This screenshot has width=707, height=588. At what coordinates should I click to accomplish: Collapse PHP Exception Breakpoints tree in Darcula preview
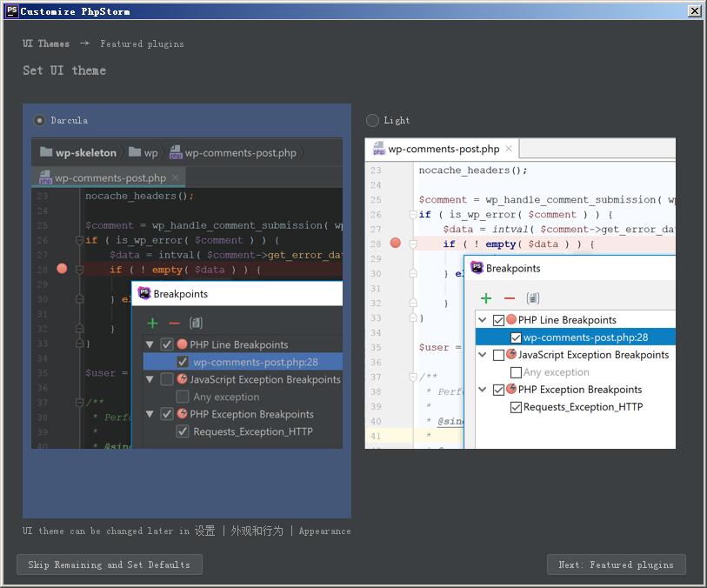coord(150,414)
